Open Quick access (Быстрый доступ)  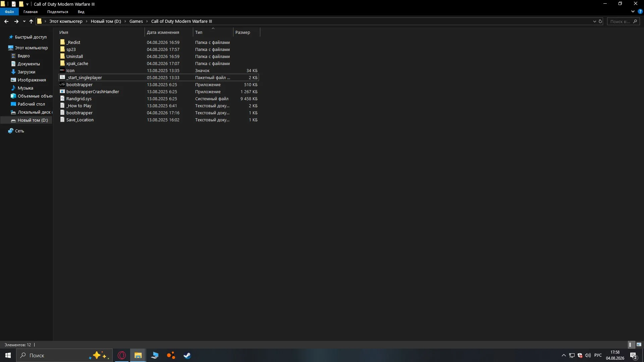coord(31,37)
